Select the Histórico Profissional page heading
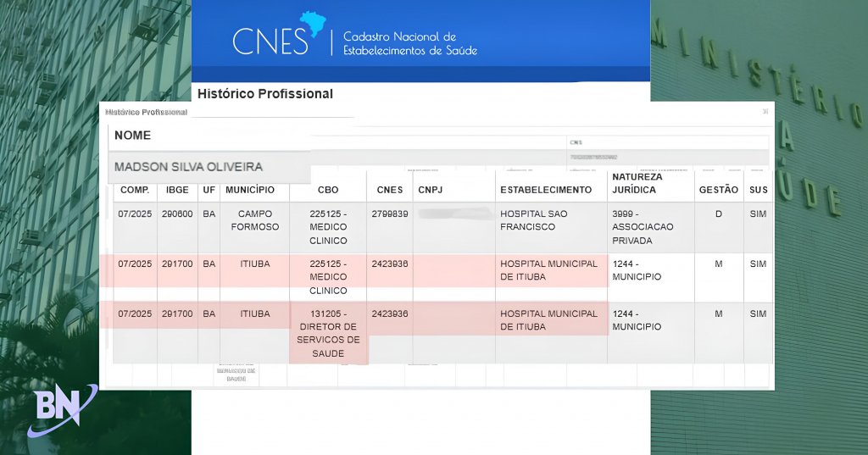The height and width of the screenshot is (455, 868). [265, 94]
